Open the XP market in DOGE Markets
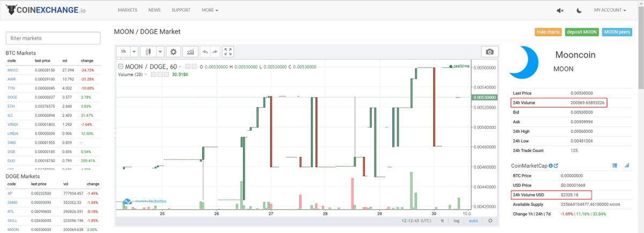Screen dimensions: 644x233 (x=10, y=193)
